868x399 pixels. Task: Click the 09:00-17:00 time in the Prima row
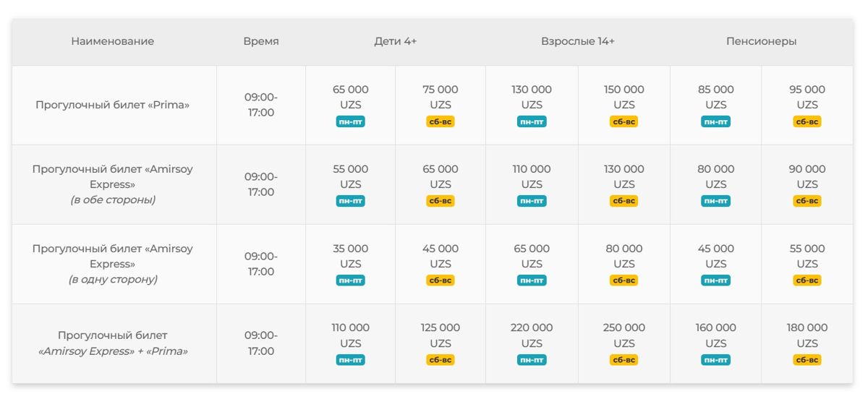[260, 105]
